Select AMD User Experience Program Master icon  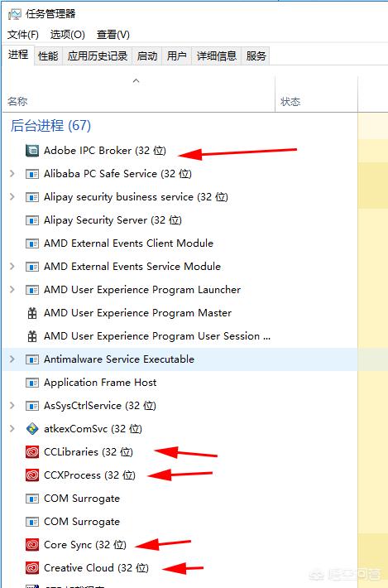pyautogui.click(x=32, y=313)
